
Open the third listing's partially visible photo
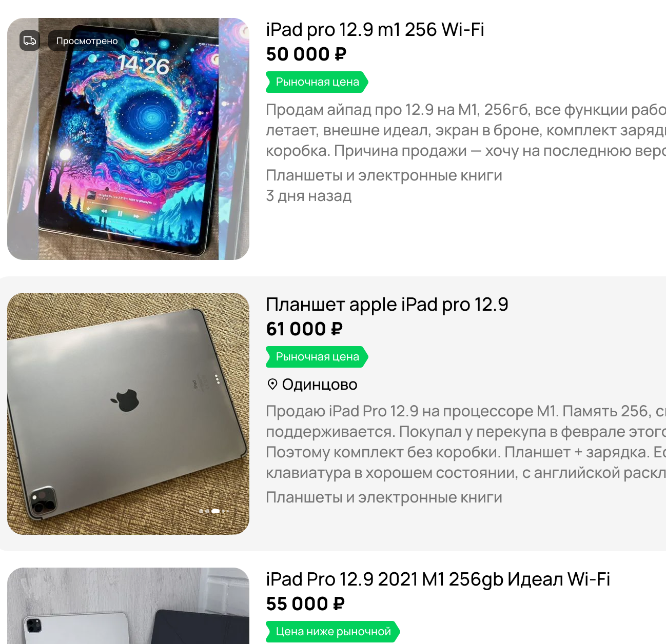pos(128,606)
